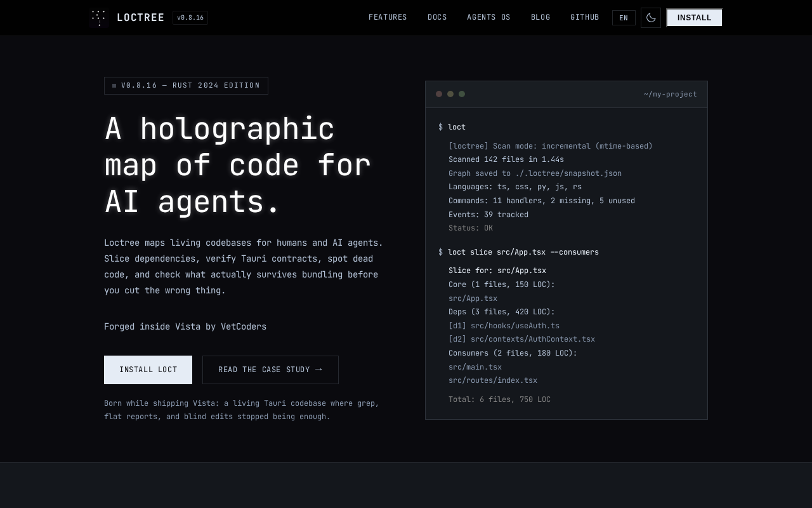Image resolution: width=812 pixels, height=508 pixels.
Task: Click the small square icon in release badge
Action: (x=114, y=86)
